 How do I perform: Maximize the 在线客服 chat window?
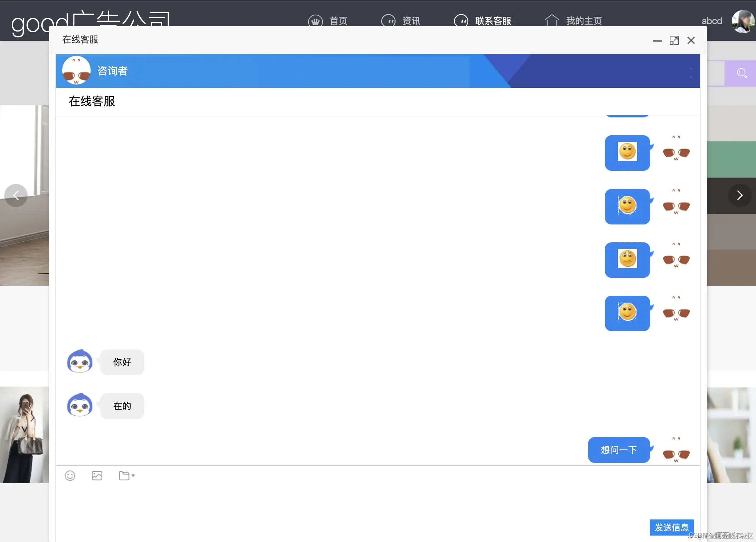pyautogui.click(x=674, y=40)
